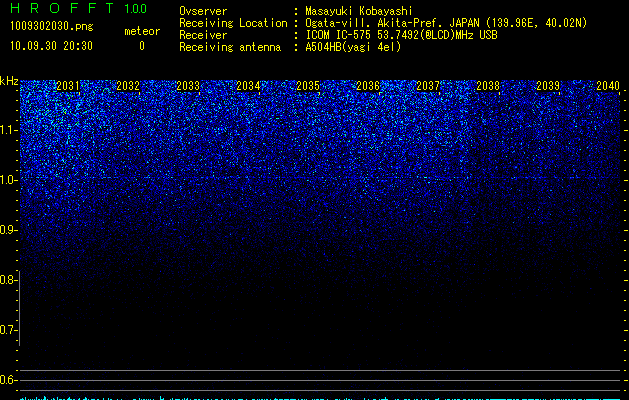Click the 2033 time marker
629x400 pixels.
tap(188, 86)
